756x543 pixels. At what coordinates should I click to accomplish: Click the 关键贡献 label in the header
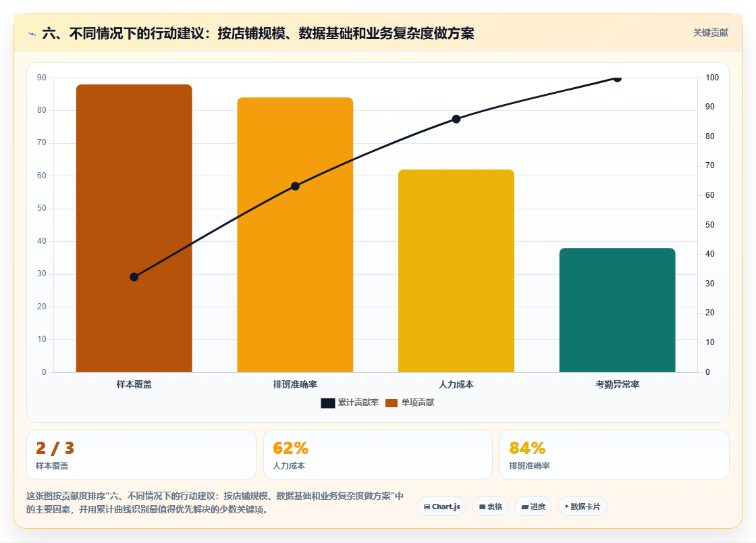710,33
